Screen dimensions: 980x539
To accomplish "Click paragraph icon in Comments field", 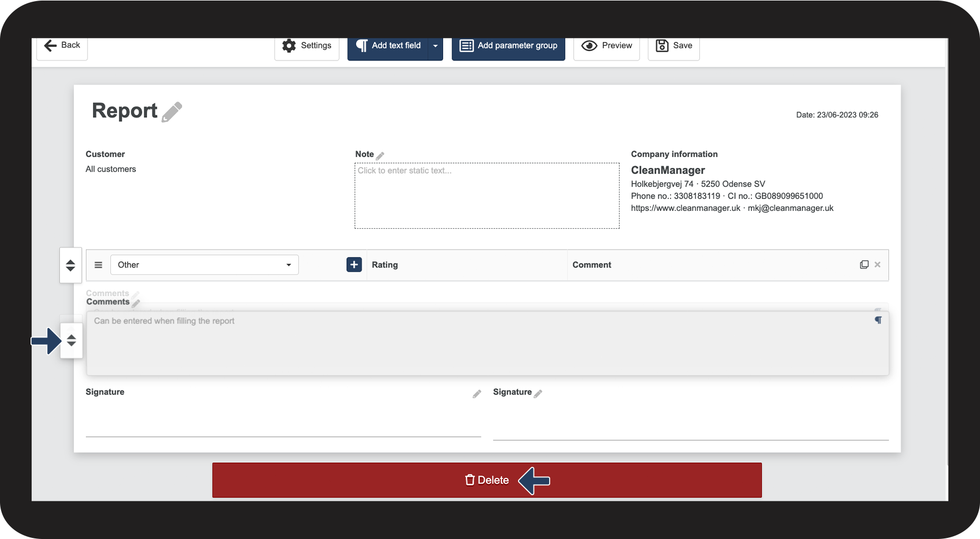I will (878, 320).
